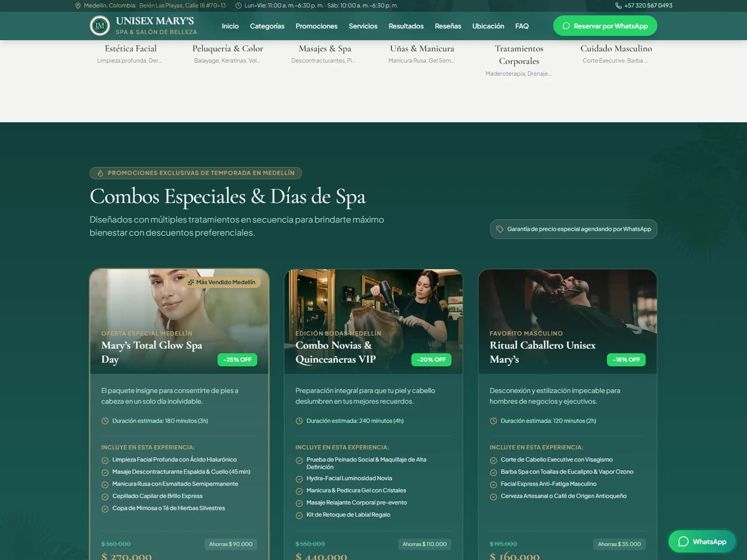Click the flame icon in promociones badge
Image resolution: width=747 pixels, height=560 pixels.
pyautogui.click(x=100, y=173)
